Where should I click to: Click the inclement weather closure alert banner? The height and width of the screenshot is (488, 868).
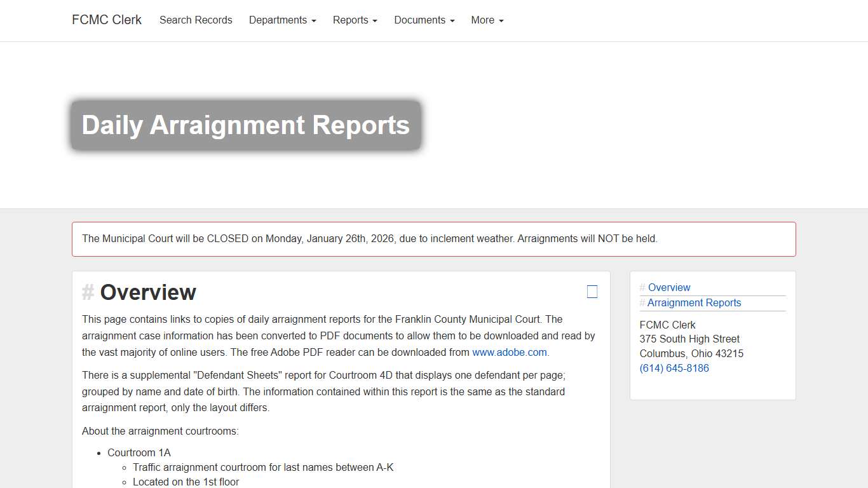[x=434, y=239]
